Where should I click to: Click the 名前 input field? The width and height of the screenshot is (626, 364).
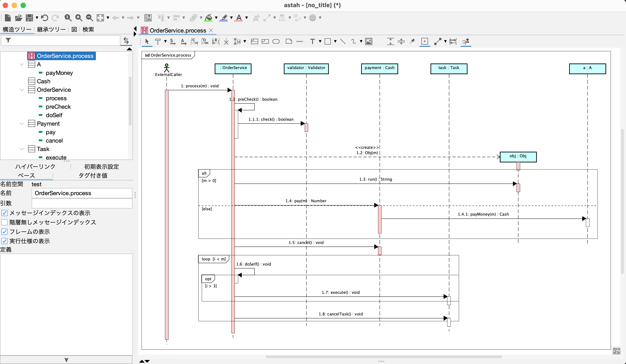point(82,193)
